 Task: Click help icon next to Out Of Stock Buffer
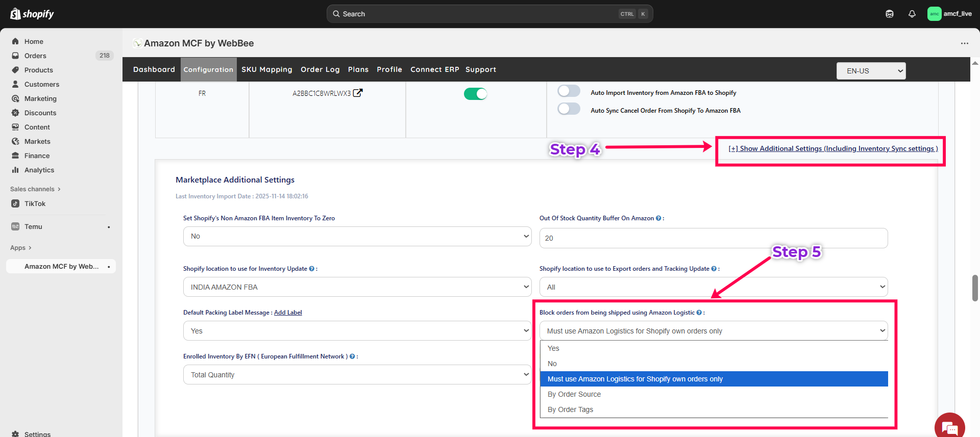(658, 218)
